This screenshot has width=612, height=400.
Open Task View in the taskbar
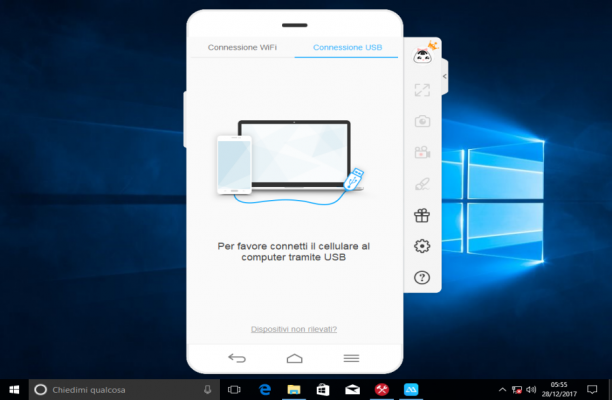click(234, 389)
